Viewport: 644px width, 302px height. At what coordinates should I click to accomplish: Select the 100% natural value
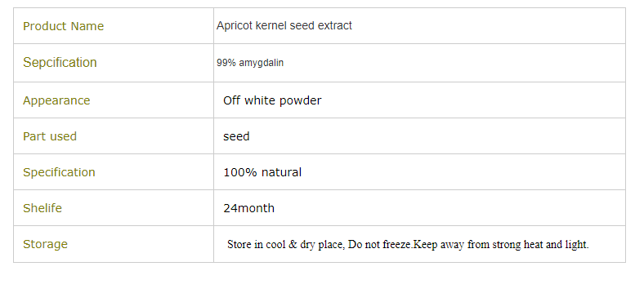(x=262, y=172)
